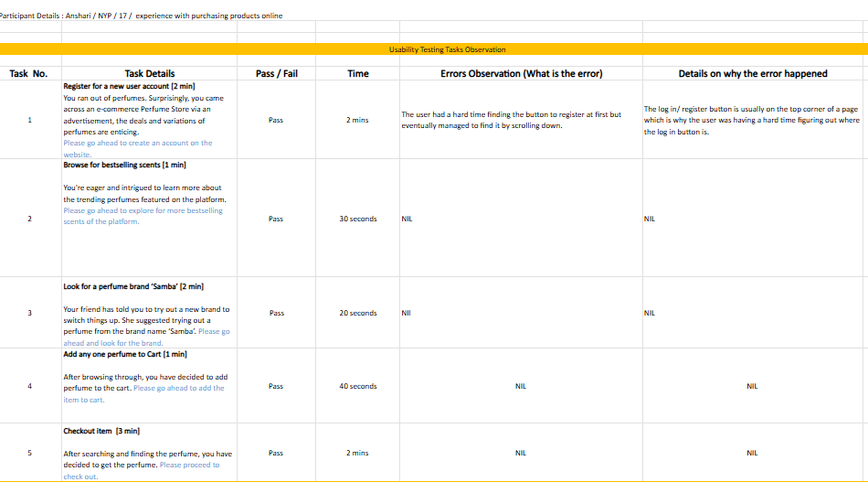This screenshot has width=868, height=482.
Task: Click the '30 seconds' time cell
Action: pyautogui.click(x=357, y=220)
